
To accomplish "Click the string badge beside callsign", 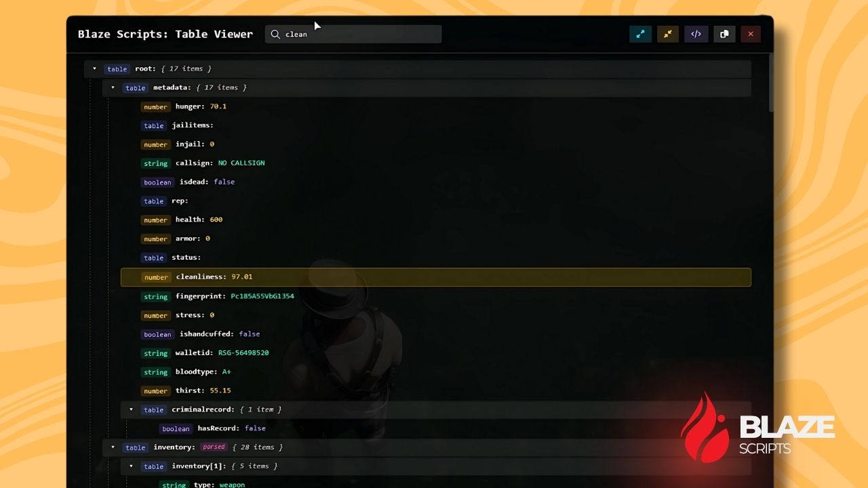I will 155,163.
